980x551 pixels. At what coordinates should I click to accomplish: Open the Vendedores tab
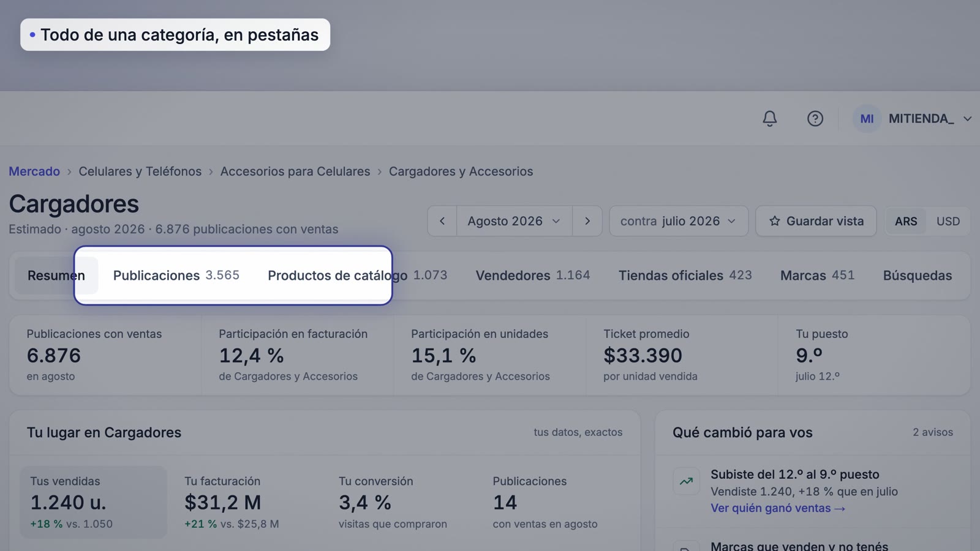(x=533, y=275)
